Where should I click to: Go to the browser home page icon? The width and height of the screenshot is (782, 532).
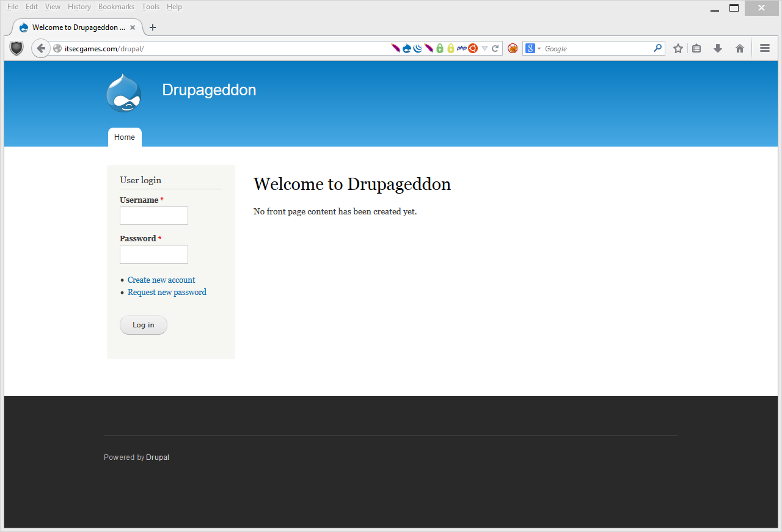740,48
